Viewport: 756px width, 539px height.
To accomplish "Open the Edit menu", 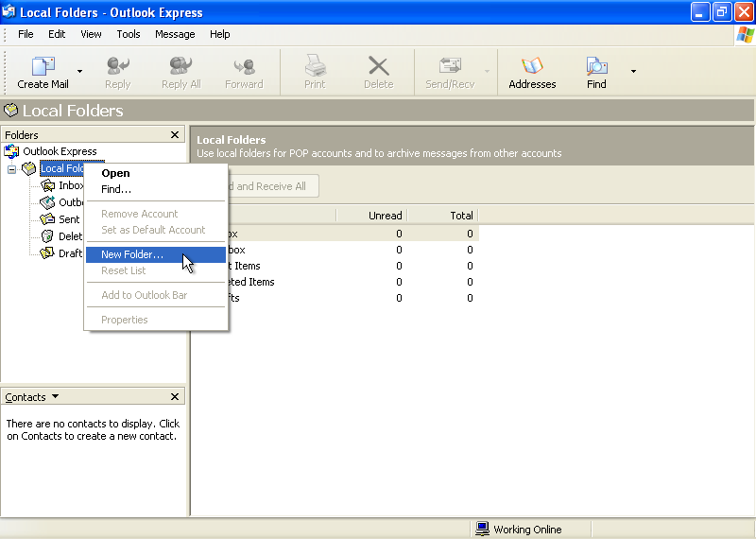I will 57,34.
